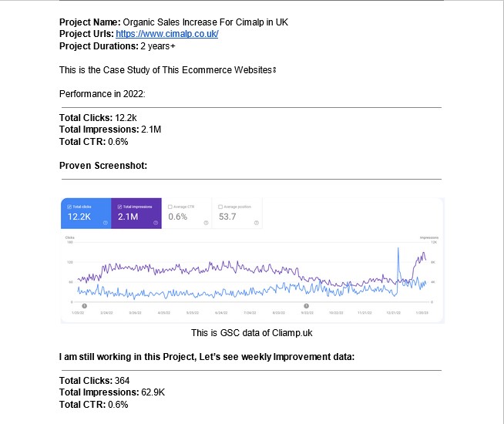The height and width of the screenshot is (424, 504).
Task: Click help icon on Average CTR card
Action: pos(206,223)
